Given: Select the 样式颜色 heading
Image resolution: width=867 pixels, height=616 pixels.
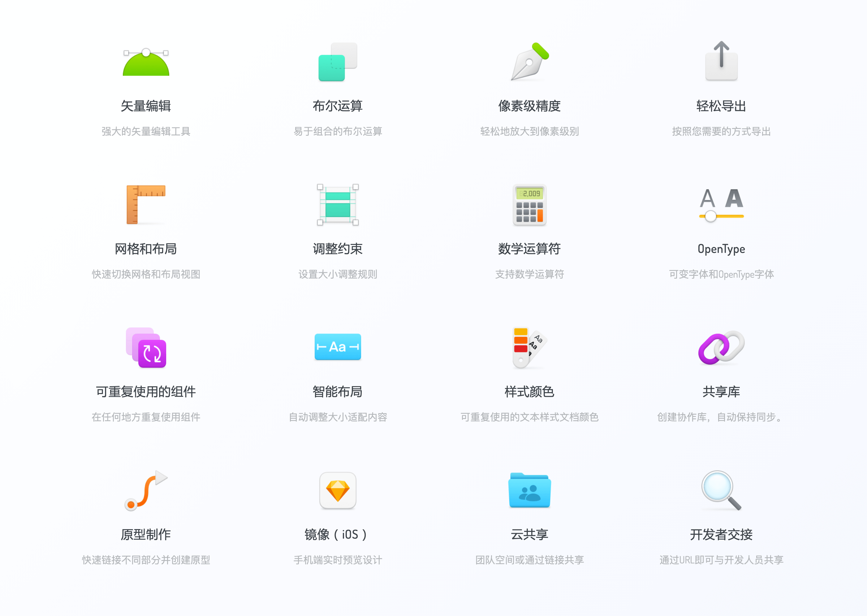Looking at the screenshot, I should click(x=530, y=391).
